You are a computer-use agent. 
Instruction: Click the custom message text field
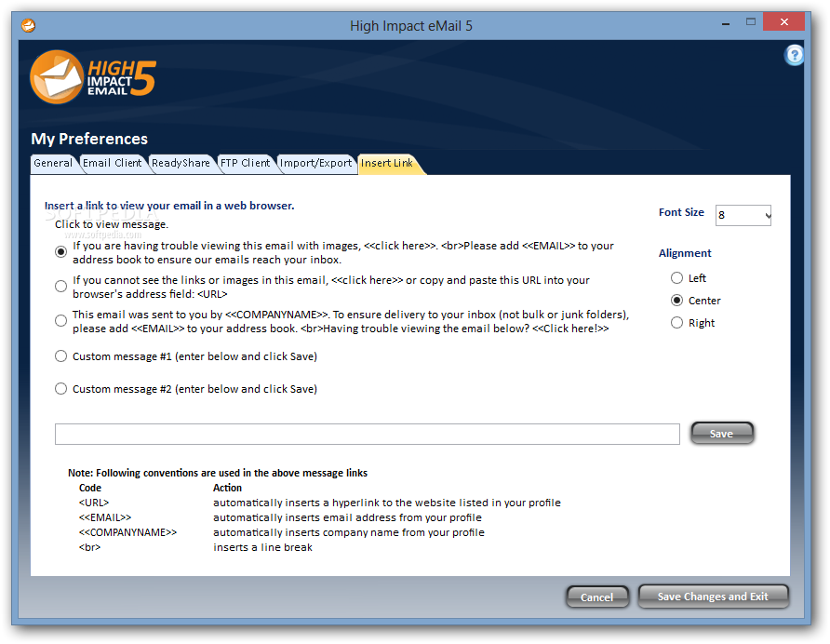click(367, 434)
